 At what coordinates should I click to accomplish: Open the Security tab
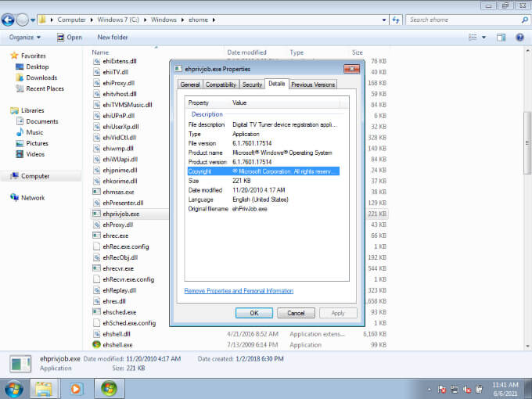point(252,84)
